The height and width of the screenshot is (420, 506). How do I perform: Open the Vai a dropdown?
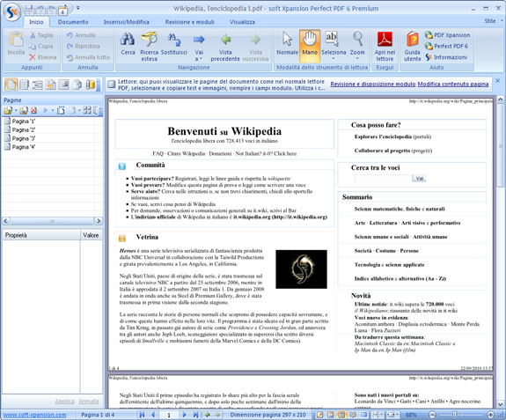pos(199,47)
